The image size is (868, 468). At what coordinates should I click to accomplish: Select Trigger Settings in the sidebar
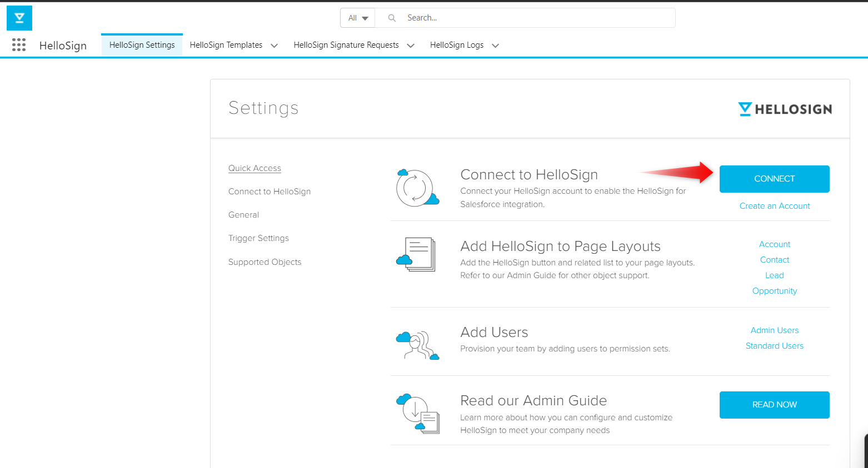(258, 238)
